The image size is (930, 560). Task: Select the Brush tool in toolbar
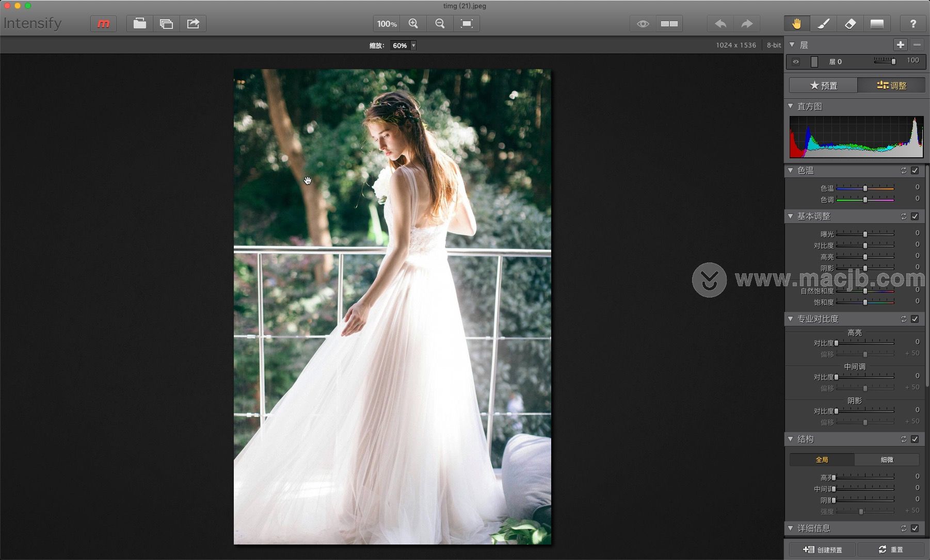[824, 24]
